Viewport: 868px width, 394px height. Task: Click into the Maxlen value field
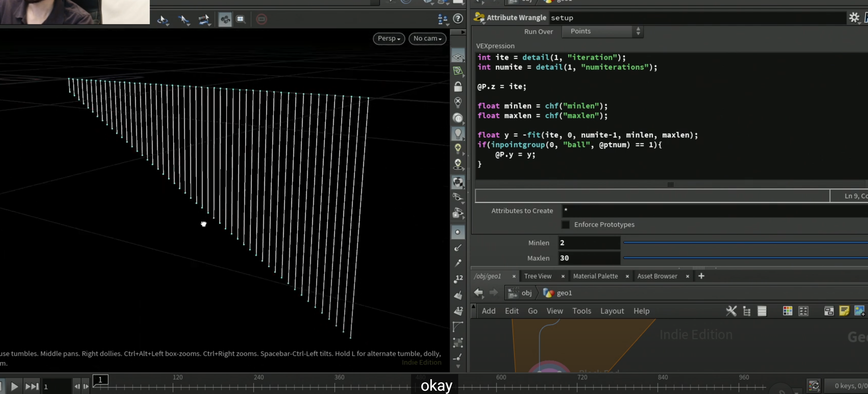[x=589, y=258]
